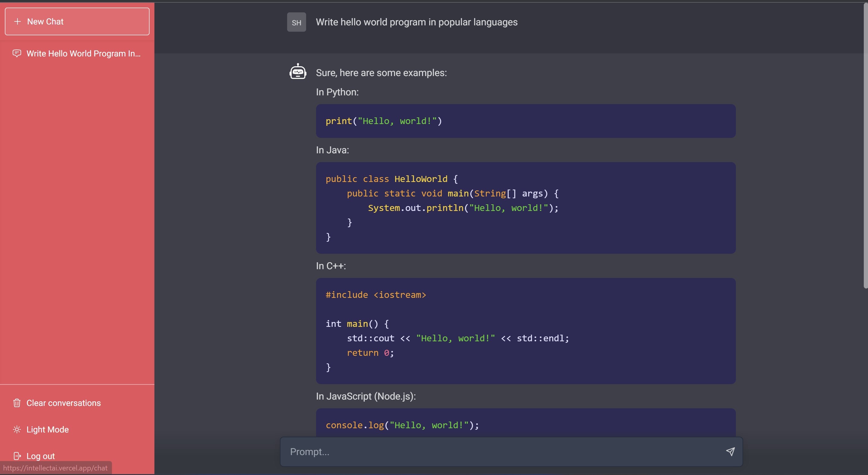This screenshot has height=475, width=868.
Task: Click the '#include <iostream>' line
Action: point(376,295)
